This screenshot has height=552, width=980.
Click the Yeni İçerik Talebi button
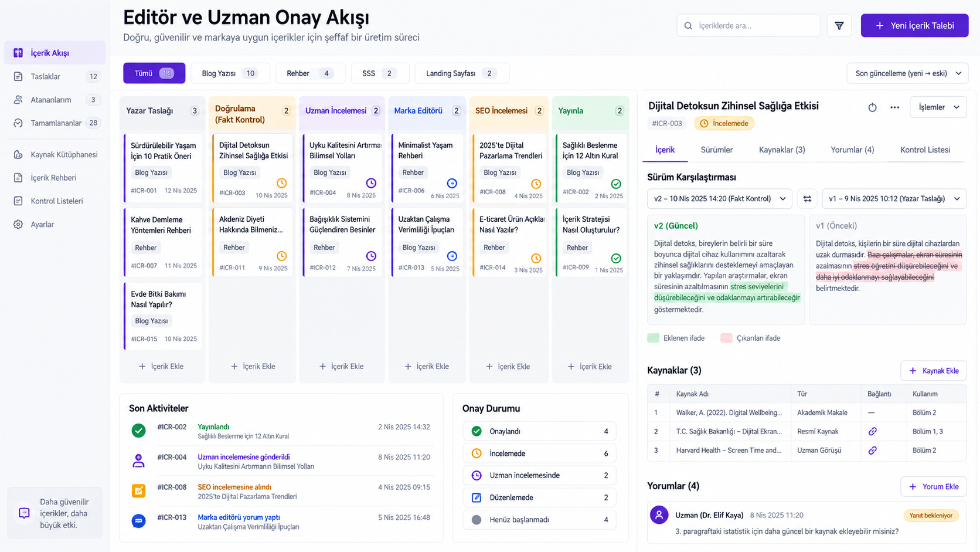(x=914, y=26)
